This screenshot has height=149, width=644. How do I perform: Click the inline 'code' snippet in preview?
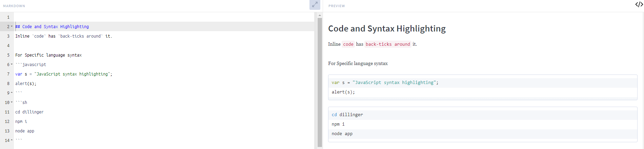click(x=348, y=44)
